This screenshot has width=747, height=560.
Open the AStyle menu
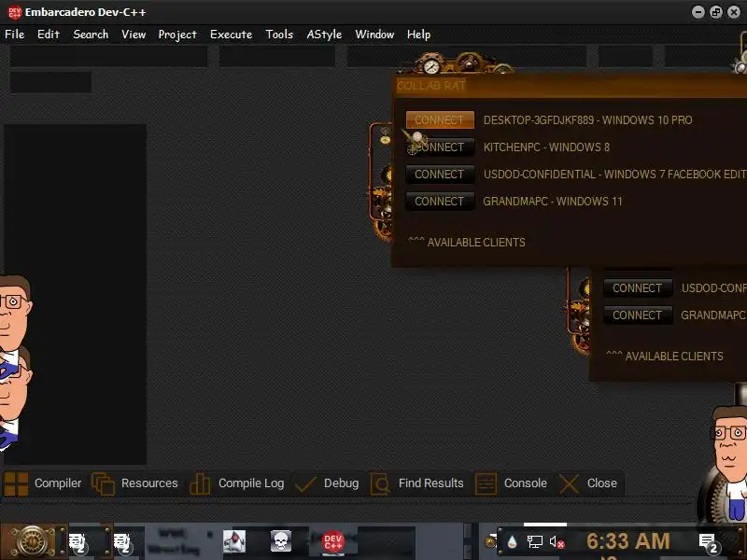(x=324, y=35)
